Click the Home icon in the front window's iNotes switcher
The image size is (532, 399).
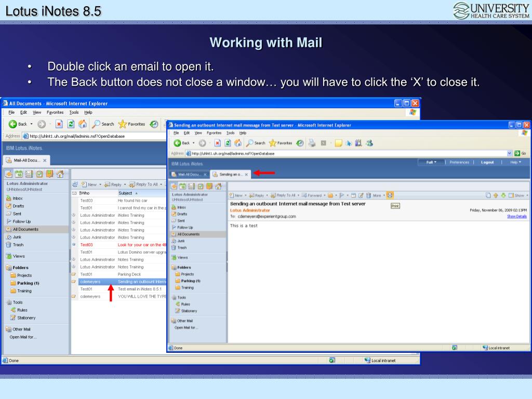(219, 186)
